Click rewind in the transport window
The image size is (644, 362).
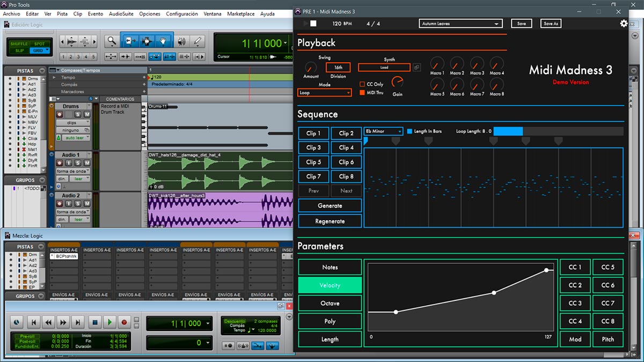tap(48, 322)
